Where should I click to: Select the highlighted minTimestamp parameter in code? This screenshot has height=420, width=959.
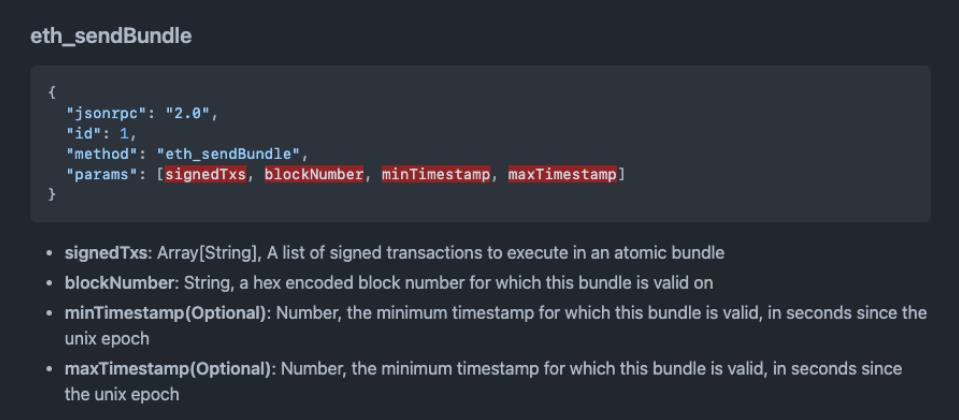tap(436, 174)
